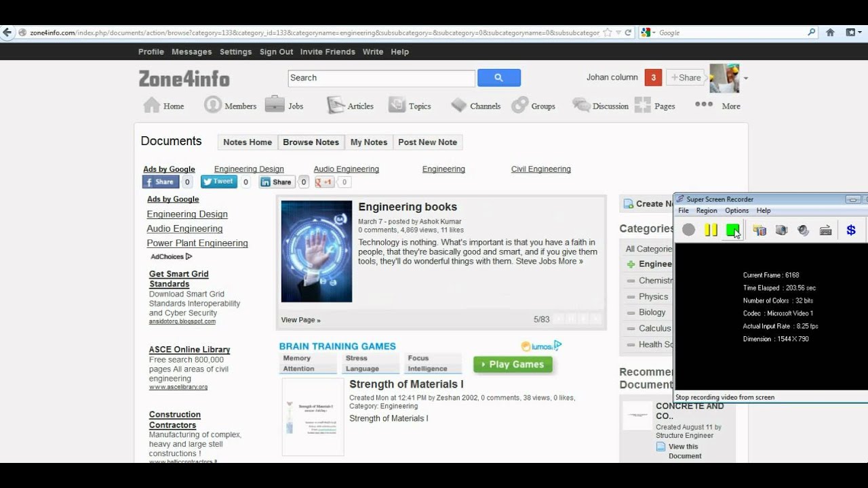Click Invite Friends in the top bar
The image size is (868, 488).
click(328, 52)
